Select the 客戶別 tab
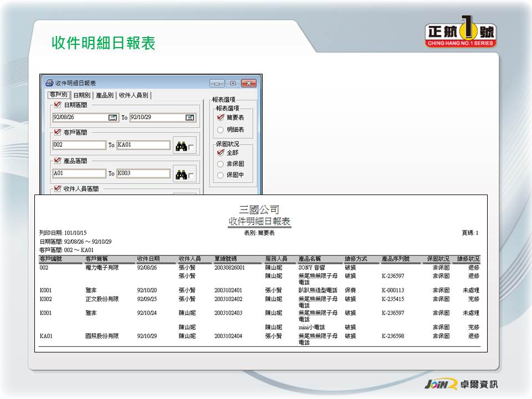This screenshot has height=399, width=532. [59, 95]
